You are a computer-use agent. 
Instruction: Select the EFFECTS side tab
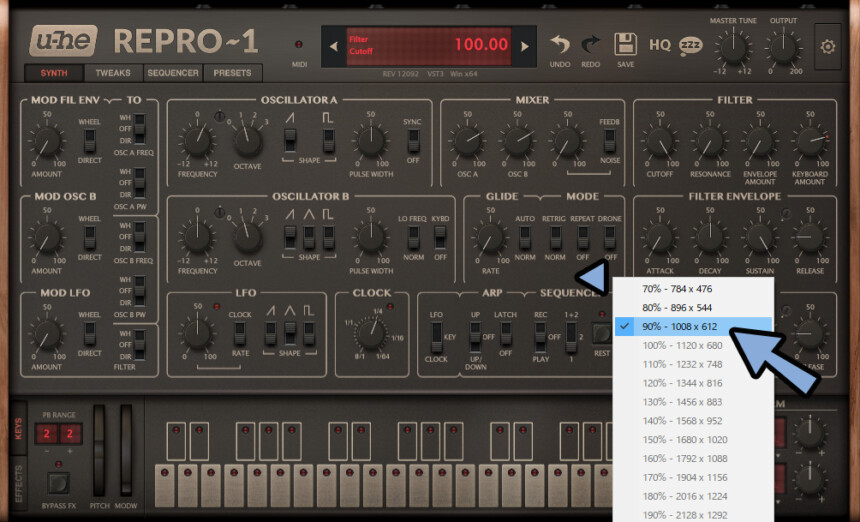coord(18,484)
